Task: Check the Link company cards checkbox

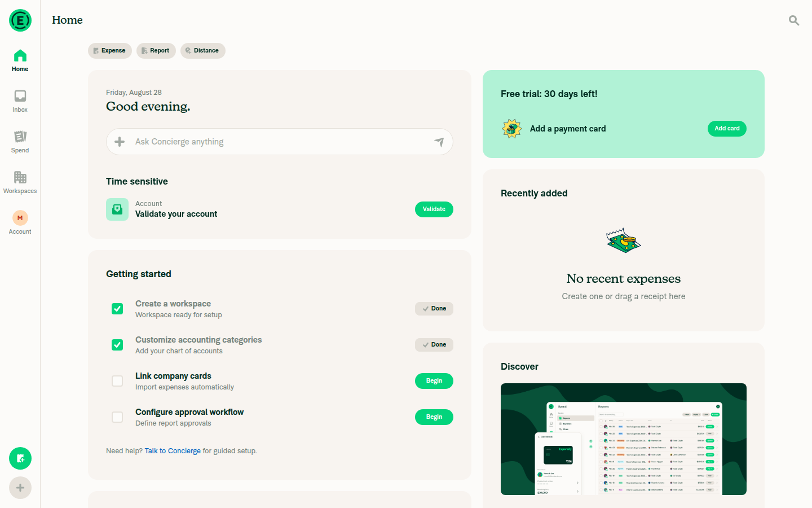Action: click(x=117, y=381)
